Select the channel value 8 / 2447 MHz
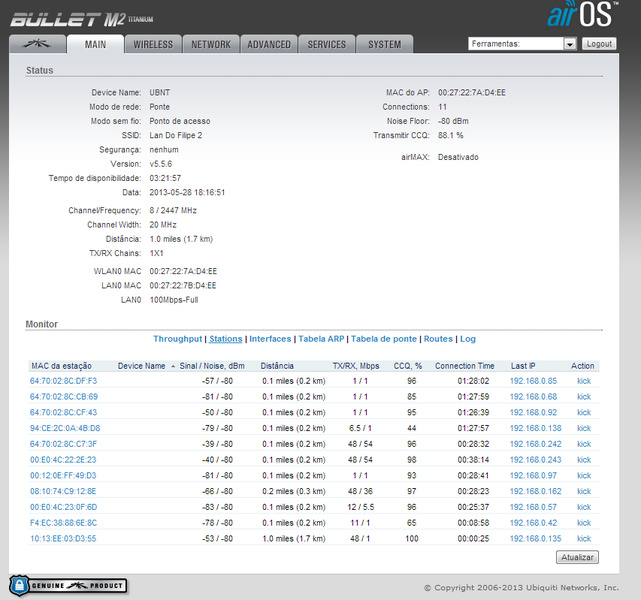This screenshot has height=600, width=641. tap(173, 210)
